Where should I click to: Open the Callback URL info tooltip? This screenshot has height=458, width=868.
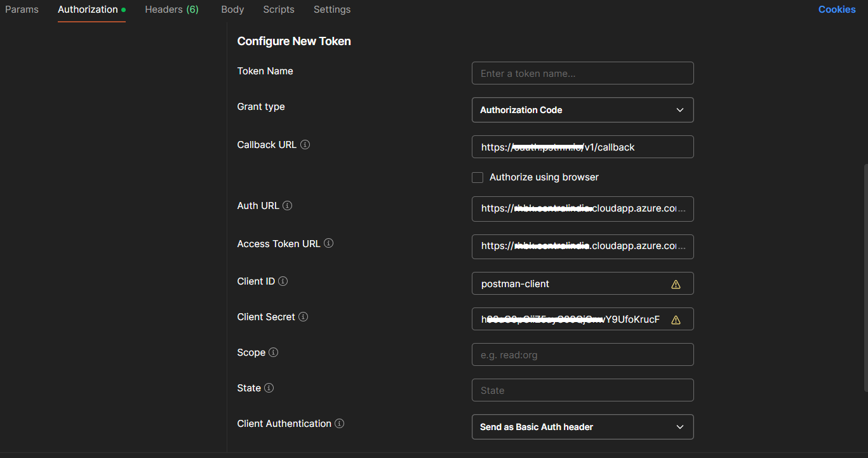point(305,144)
